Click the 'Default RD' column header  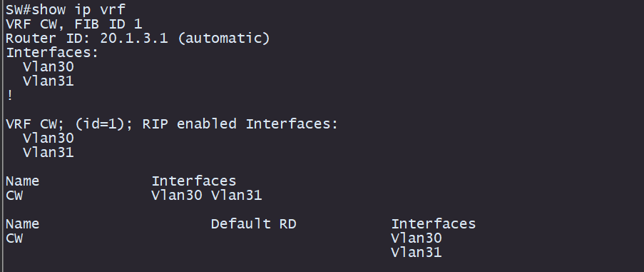[253, 224]
